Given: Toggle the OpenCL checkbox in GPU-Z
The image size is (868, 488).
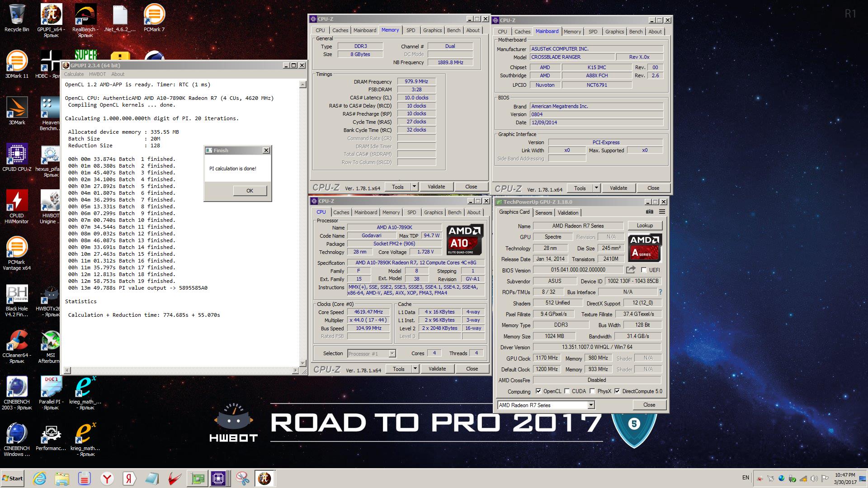Looking at the screenshot, I should [x=538, y=391].
